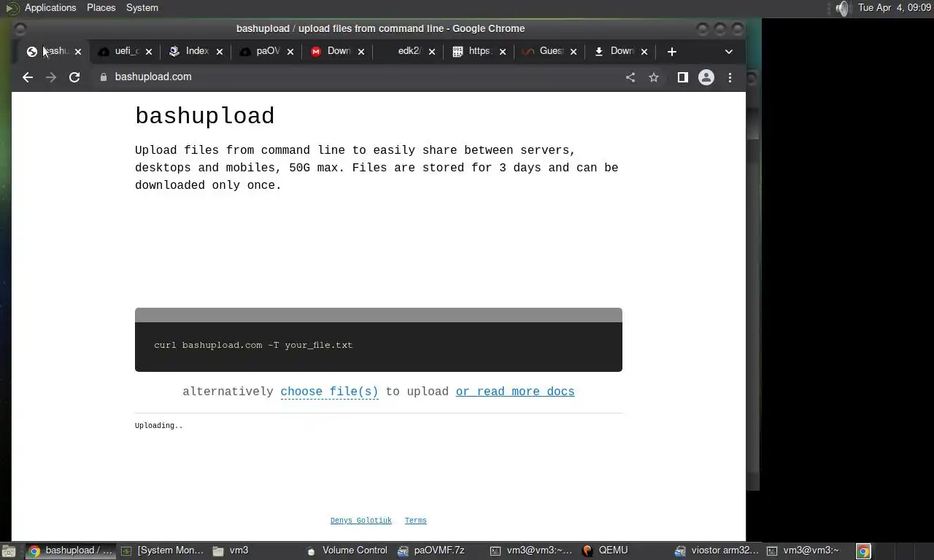The width and height of the screenshot is (934, 560).
Task: Close the uefi_ tab
Action: (x=149, y=52)
